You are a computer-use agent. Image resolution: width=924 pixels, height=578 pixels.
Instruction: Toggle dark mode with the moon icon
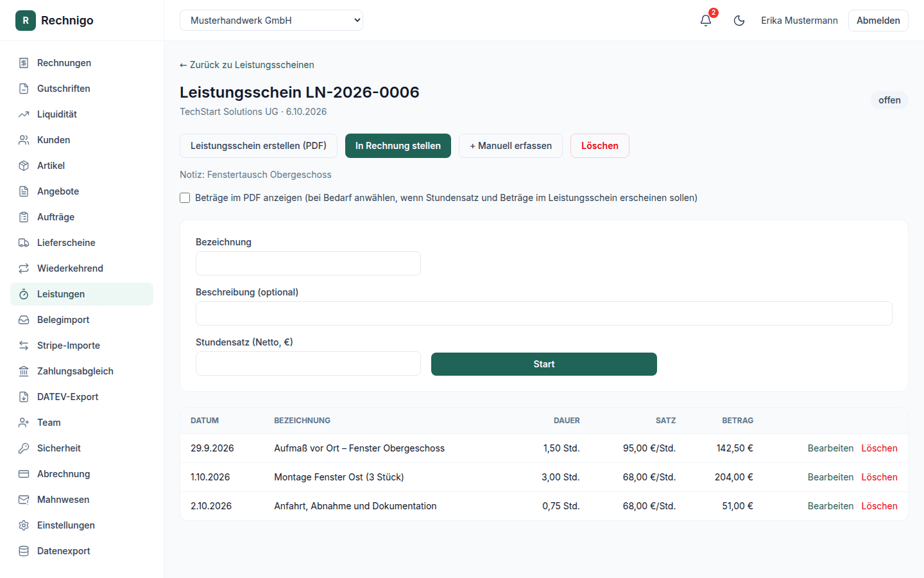click(739, 21)
